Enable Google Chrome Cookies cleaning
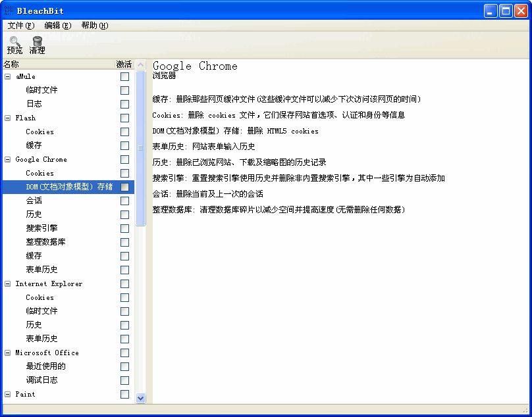532x417 pixels. click(123, 173)
